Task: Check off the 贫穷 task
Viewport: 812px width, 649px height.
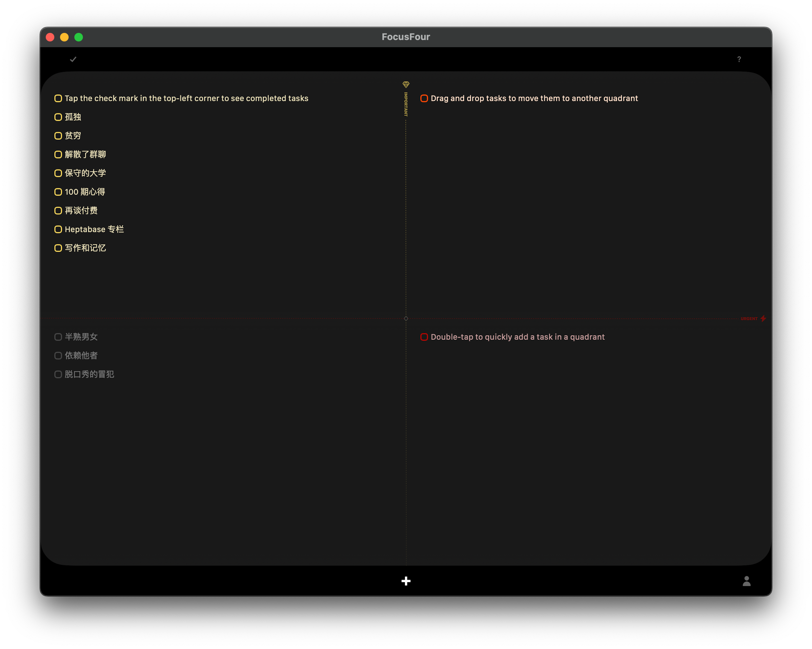Action: 58,135
